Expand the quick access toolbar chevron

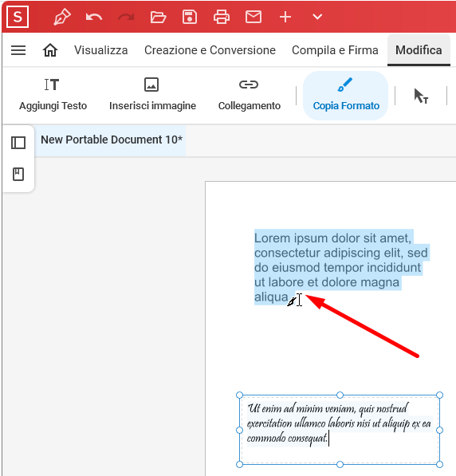[x=317, y=17]
